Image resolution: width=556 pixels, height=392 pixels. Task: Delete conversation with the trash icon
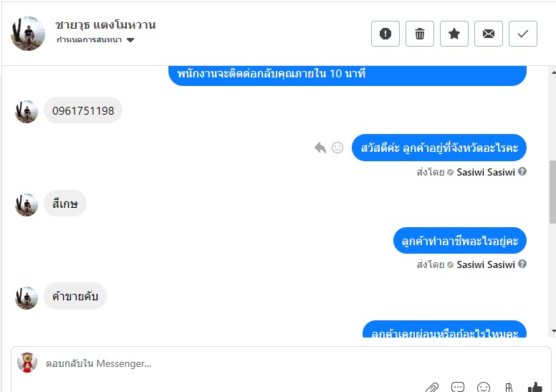(419, 34)
